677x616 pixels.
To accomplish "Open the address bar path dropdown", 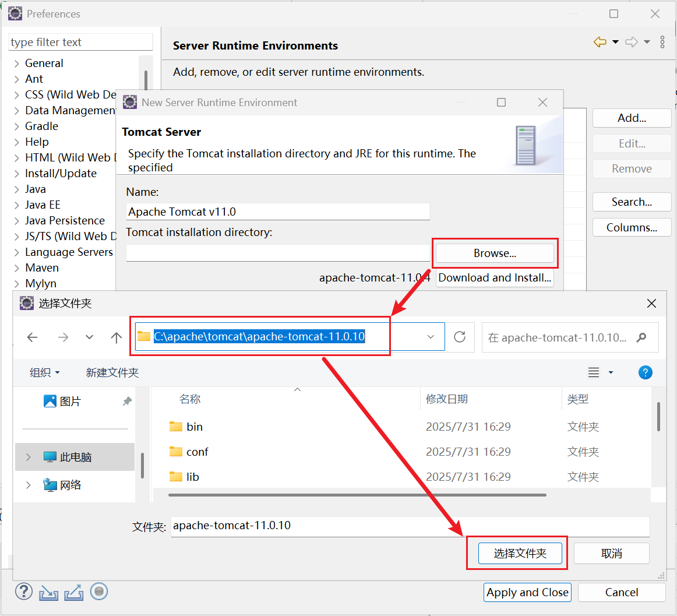I will click(x=431, y=337).
